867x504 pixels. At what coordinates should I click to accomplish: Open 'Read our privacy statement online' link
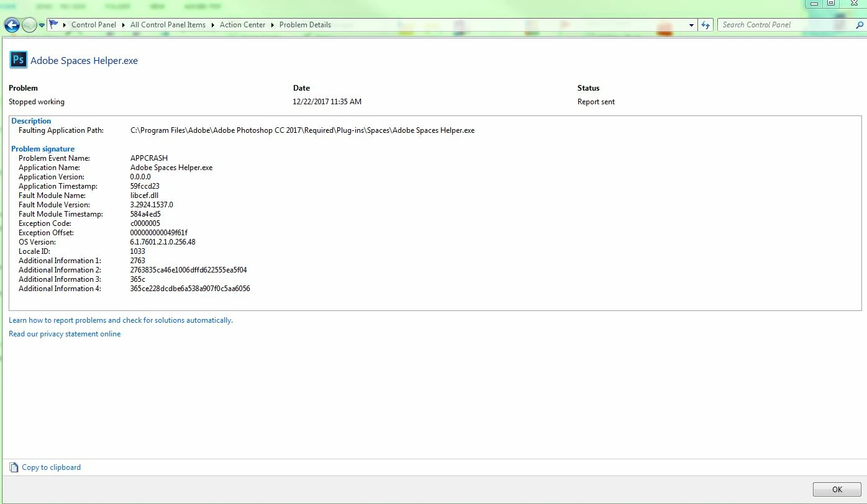65,334
